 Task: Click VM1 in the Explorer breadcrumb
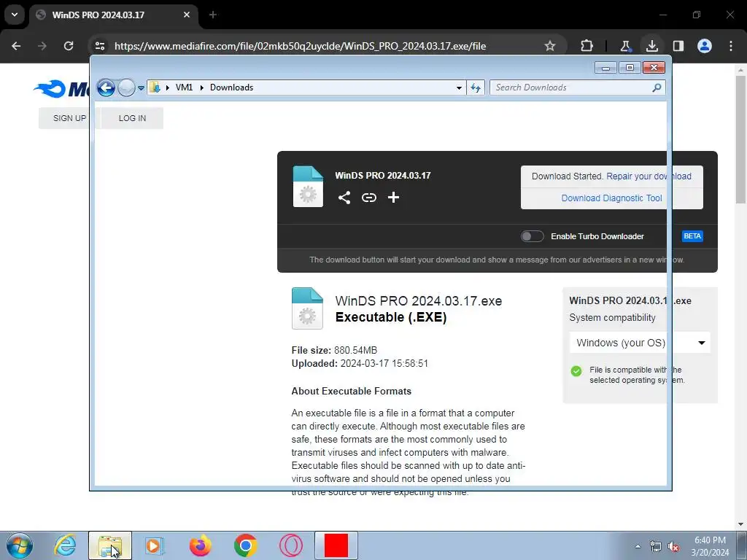pos(184,87)
